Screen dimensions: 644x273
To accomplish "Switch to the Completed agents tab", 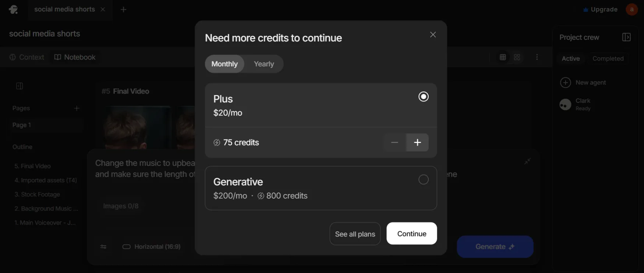I will coord(608,59).
